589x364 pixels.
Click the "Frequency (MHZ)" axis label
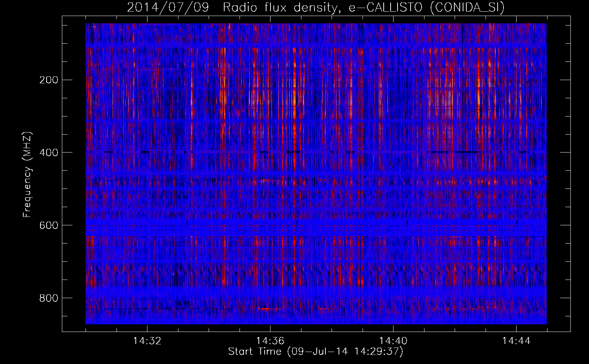coord(27,175)
